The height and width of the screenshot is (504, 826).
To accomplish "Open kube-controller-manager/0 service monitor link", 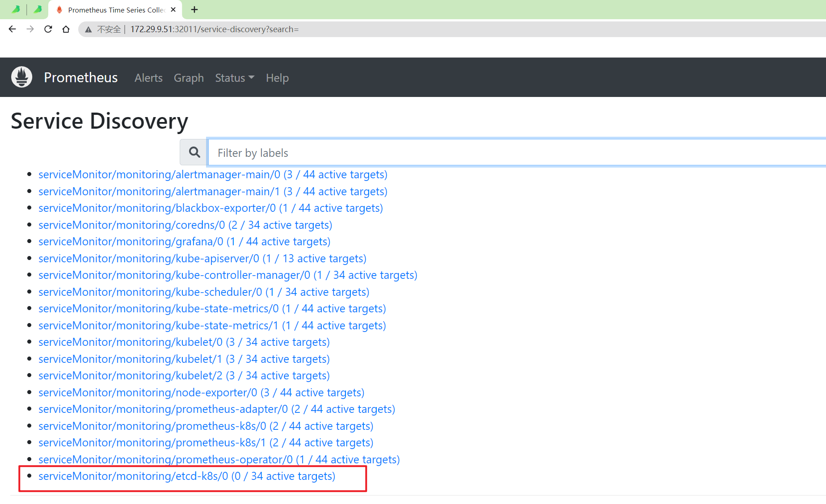I will pyautogui.click(x=228, y=275).
